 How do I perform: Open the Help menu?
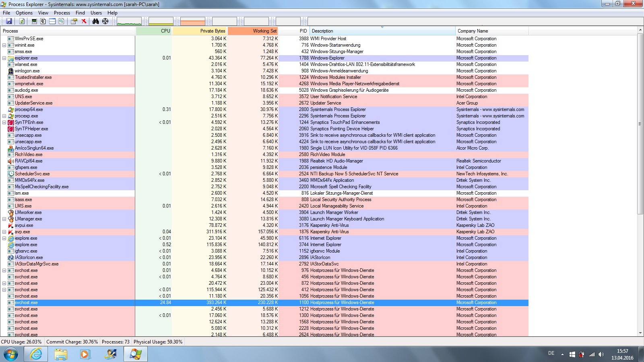click(x=112, y=13)
